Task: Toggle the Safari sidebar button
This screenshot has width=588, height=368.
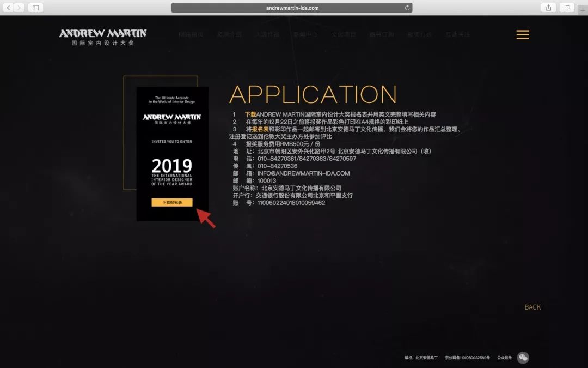Action: pos(35,8)
